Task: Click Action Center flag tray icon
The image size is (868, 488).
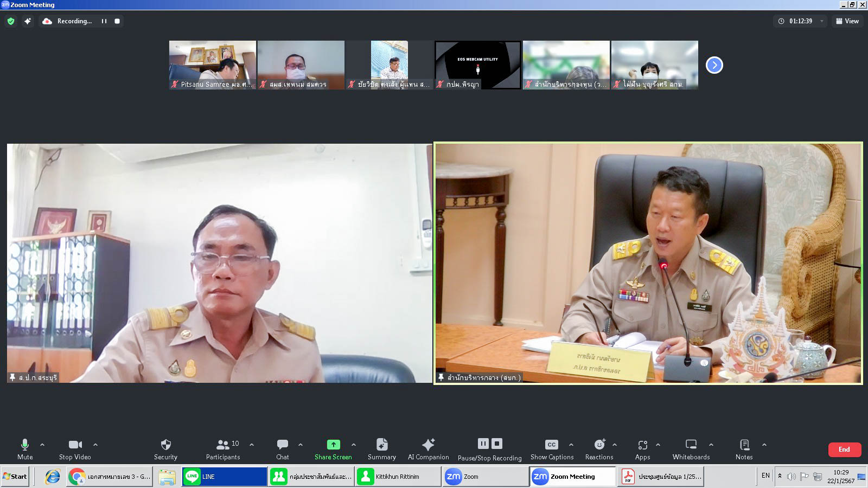Action: point(804,476)
